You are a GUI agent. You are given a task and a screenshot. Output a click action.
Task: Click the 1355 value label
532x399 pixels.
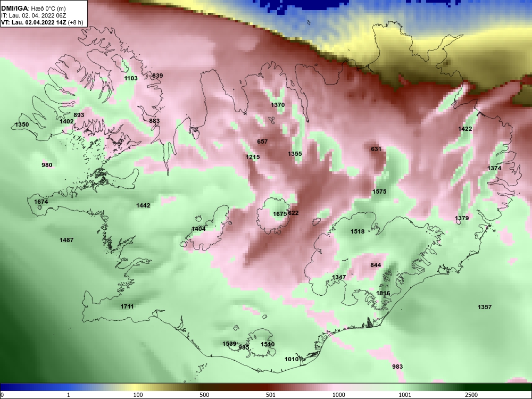point(295,154)
